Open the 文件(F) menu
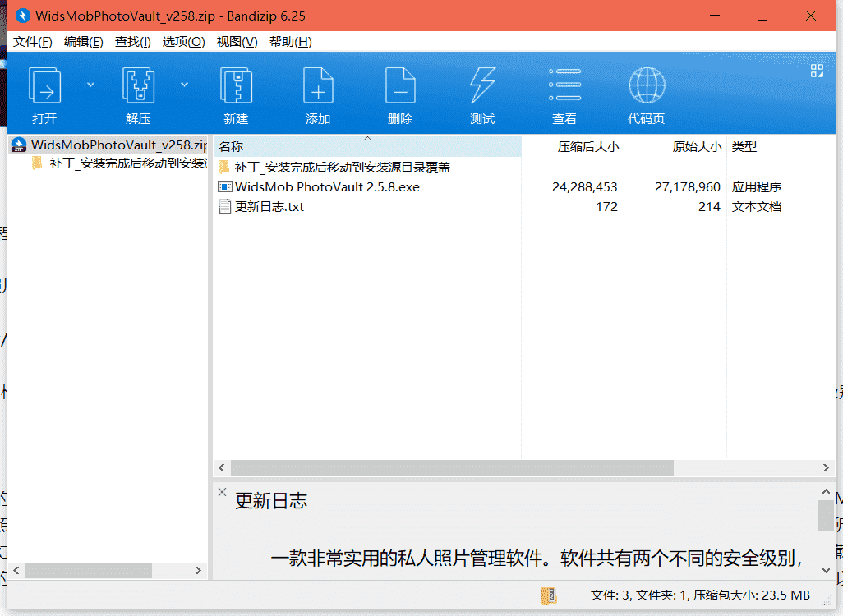Image resolution: width=843 pixels, height=616 pixels. click(33, 42)
